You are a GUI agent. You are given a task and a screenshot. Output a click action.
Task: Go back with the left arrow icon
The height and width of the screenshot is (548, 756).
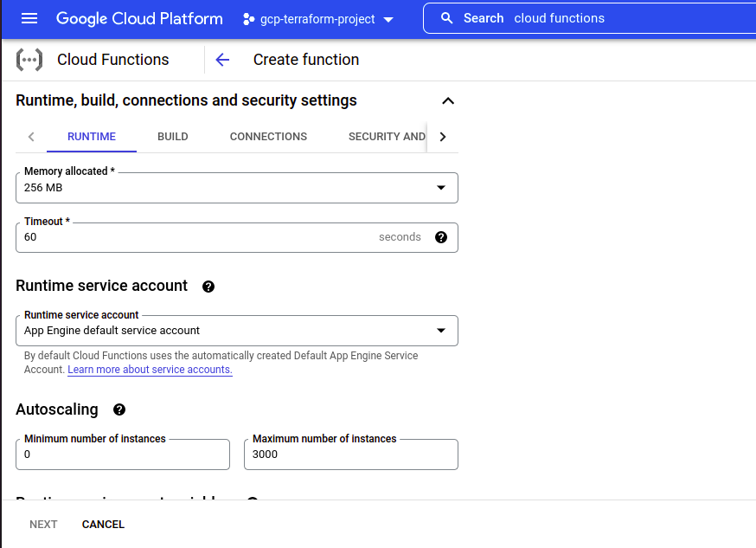(222, 60)
